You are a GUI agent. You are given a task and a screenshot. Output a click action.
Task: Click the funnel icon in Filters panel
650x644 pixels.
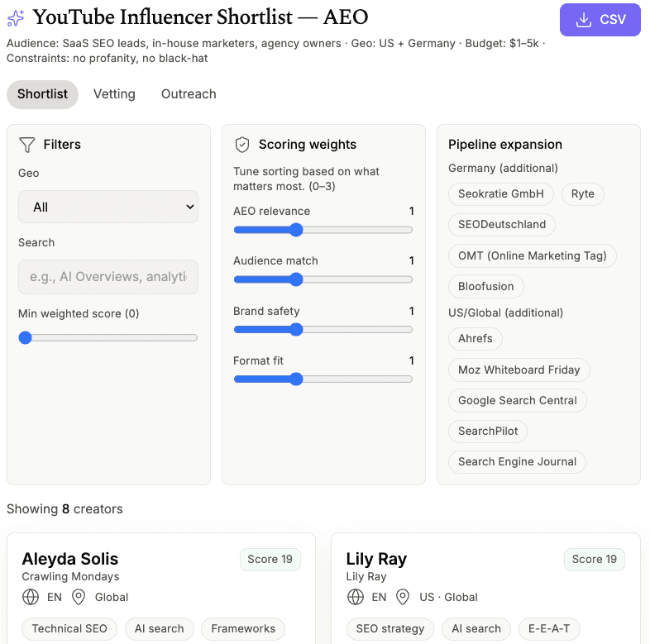[x=26, y=145]
